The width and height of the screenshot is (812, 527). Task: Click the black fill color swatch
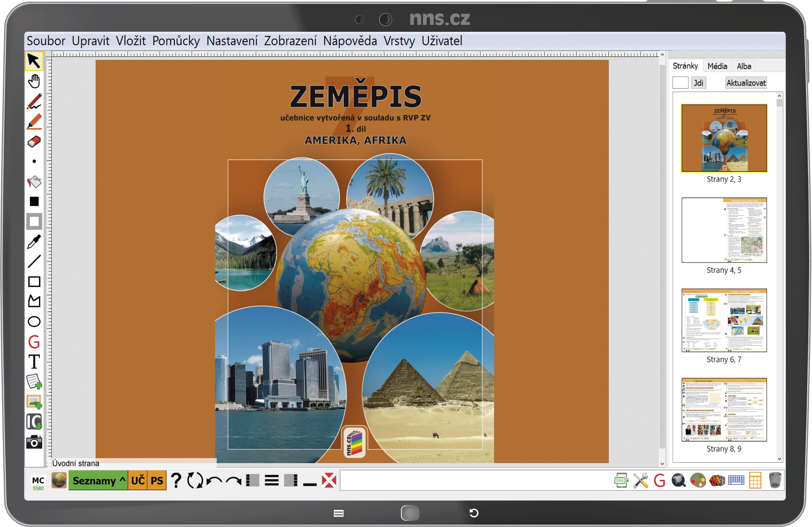[x=34, y=202]
